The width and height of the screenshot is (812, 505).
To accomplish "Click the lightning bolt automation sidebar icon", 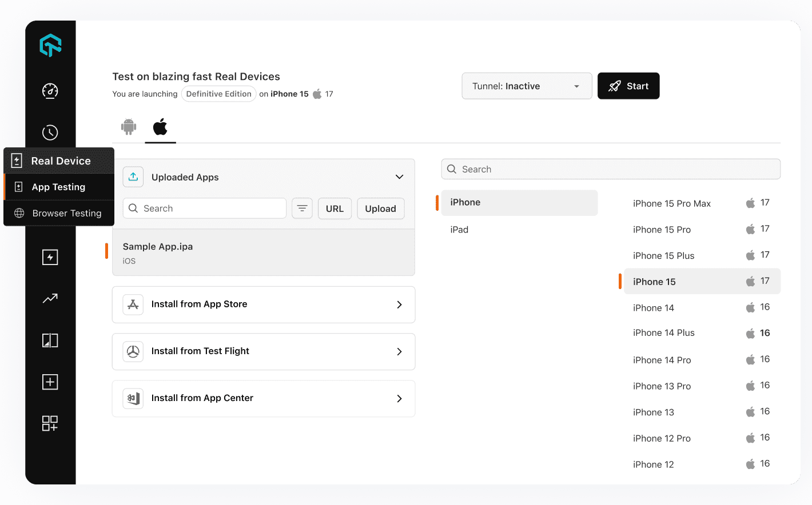I will (x=50, y=257).
